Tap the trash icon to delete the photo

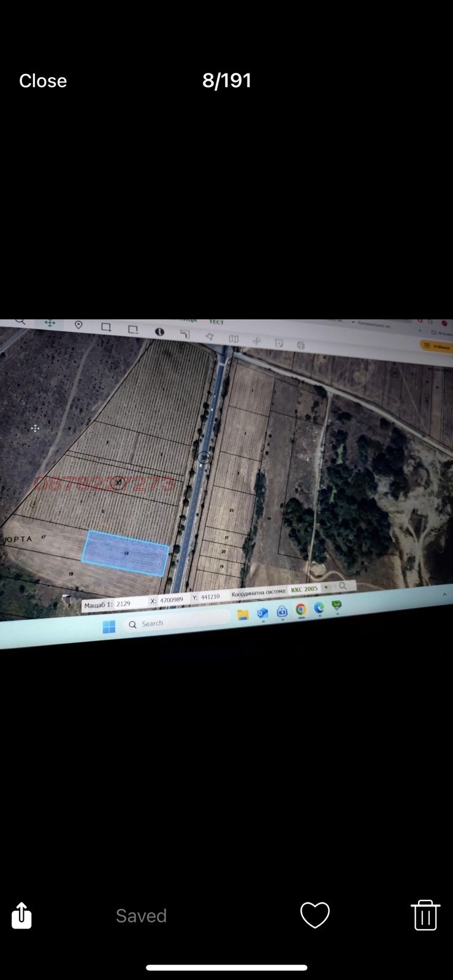point(425,915)
